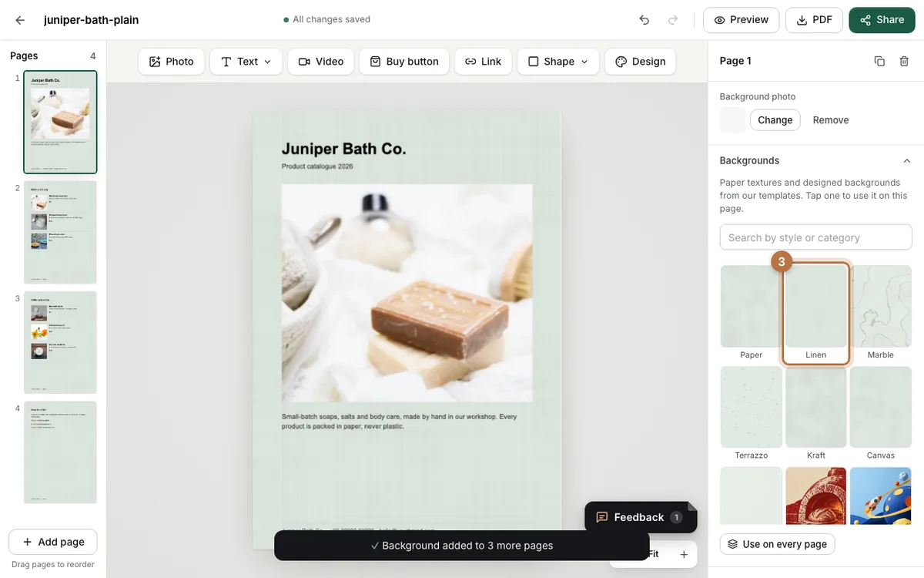Open the Design panel
This screenshot has height=578, width=924.
[x=641, y=62]
